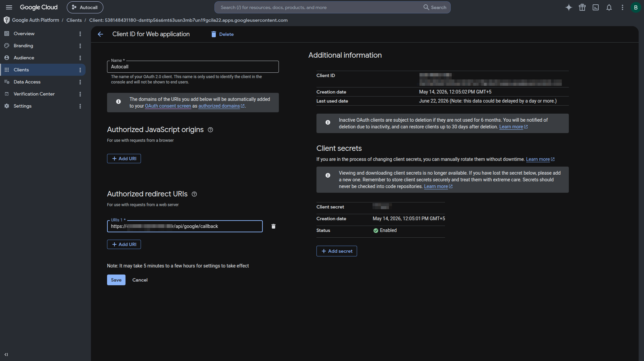Delete this OAuth client
Image resolution: width=644 pixels, height=361 pixels.
coord(222,34)
